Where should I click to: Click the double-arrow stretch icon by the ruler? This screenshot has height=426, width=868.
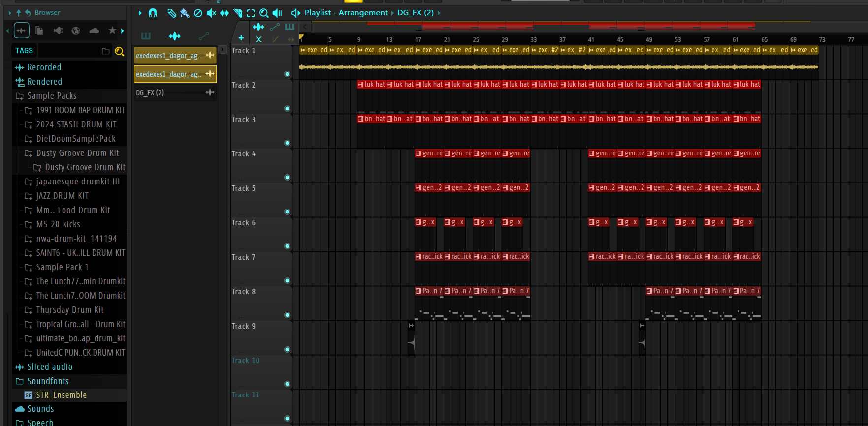[291, 39]
